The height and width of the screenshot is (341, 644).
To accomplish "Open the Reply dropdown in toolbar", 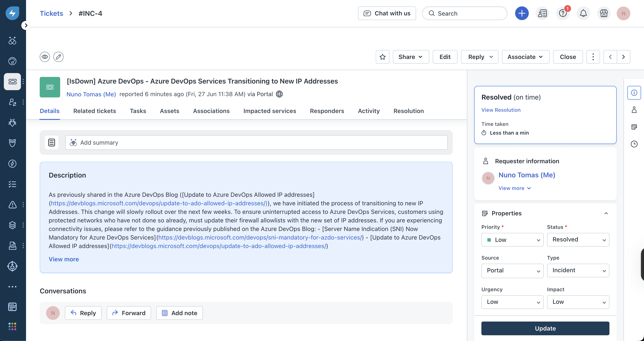I will (479, 57).
